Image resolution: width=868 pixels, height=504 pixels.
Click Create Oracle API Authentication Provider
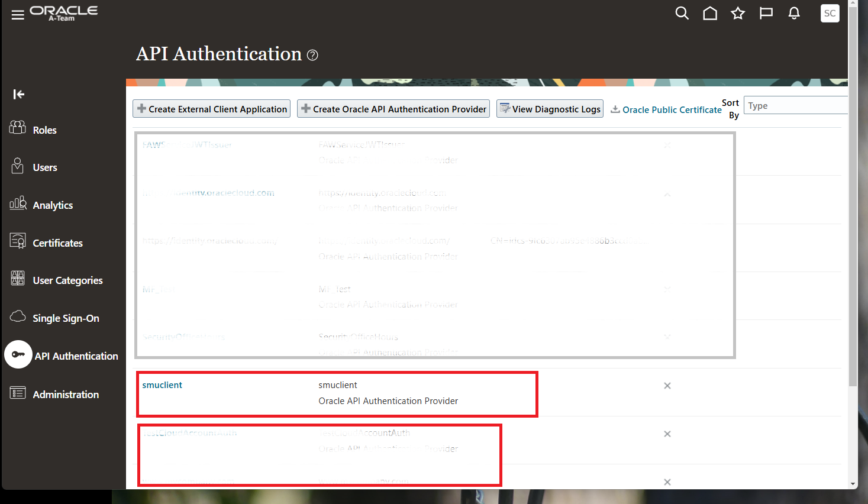coord(393,109)
